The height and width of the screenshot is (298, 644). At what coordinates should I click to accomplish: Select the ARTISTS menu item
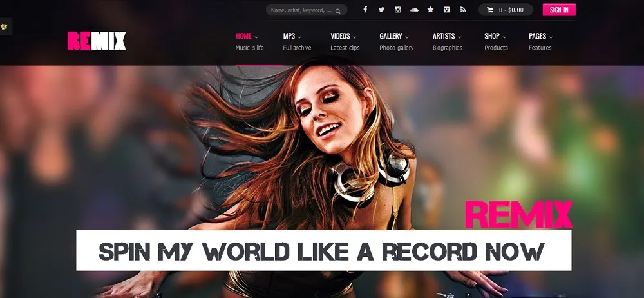[444, 36]
